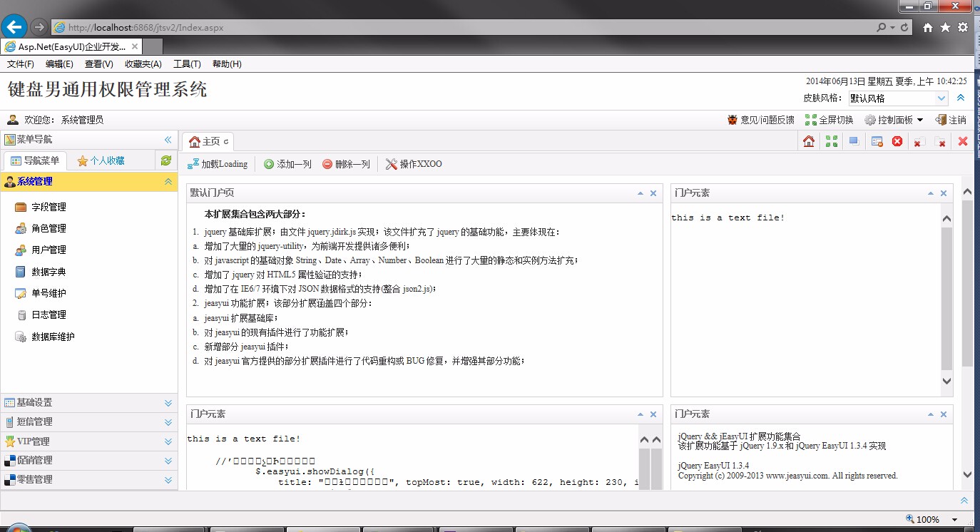Click the 100% zoom level control
Viewport: 980px width, 532px height.
tap(927, 519)
